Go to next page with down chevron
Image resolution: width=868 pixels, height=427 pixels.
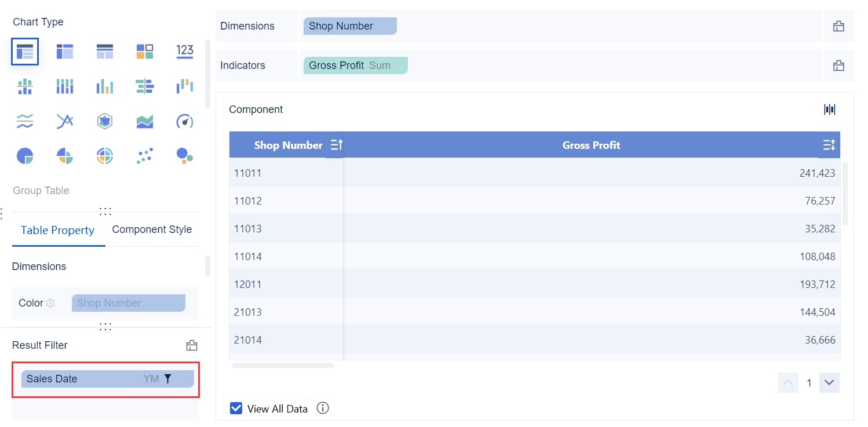click(829, 383)
